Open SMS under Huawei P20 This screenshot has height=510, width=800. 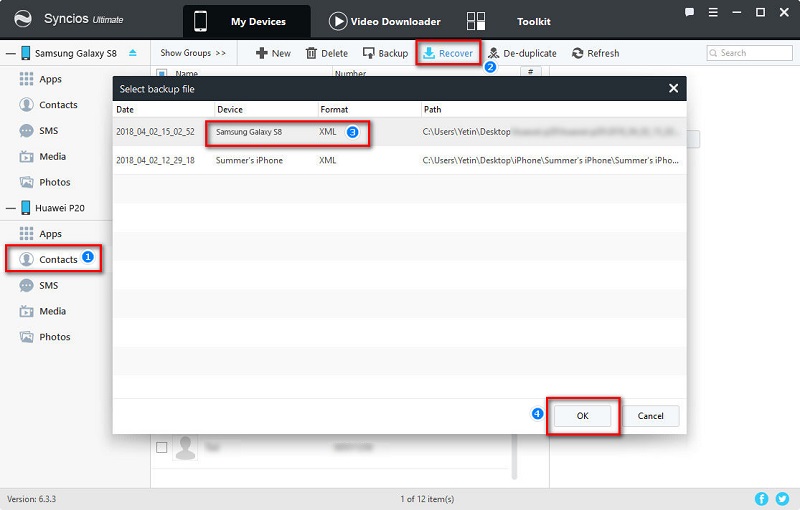(39, 285)
